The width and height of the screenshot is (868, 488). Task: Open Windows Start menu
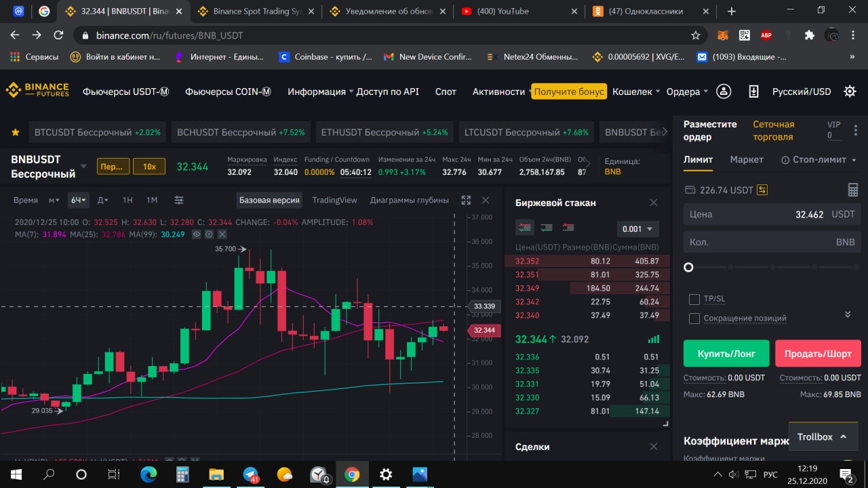[16, 474]
